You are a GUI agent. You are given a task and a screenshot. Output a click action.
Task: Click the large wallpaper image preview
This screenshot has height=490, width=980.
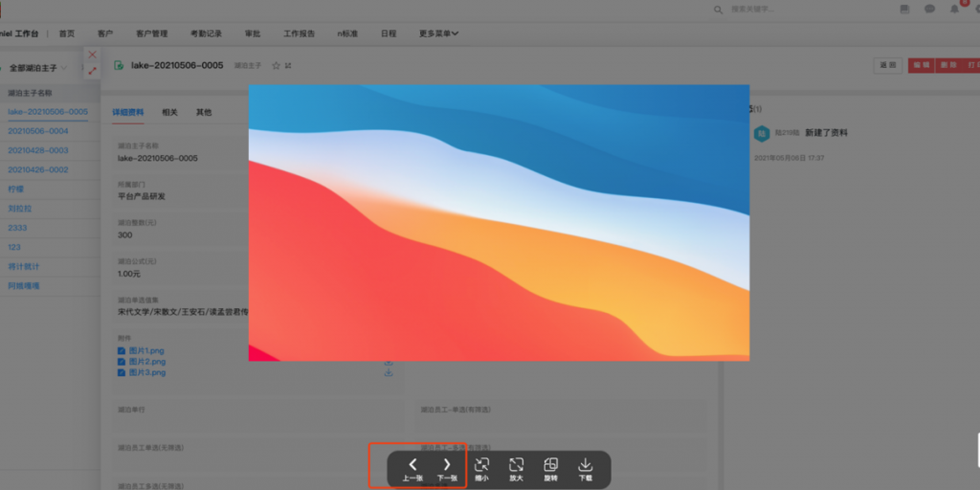499,222
